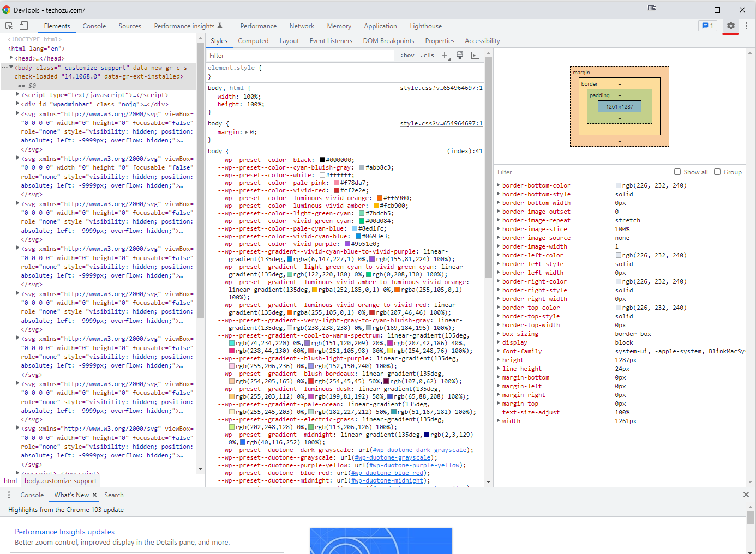Click the .cls element classes button
The width and height of the screenshot is (756, 554).
427,55
